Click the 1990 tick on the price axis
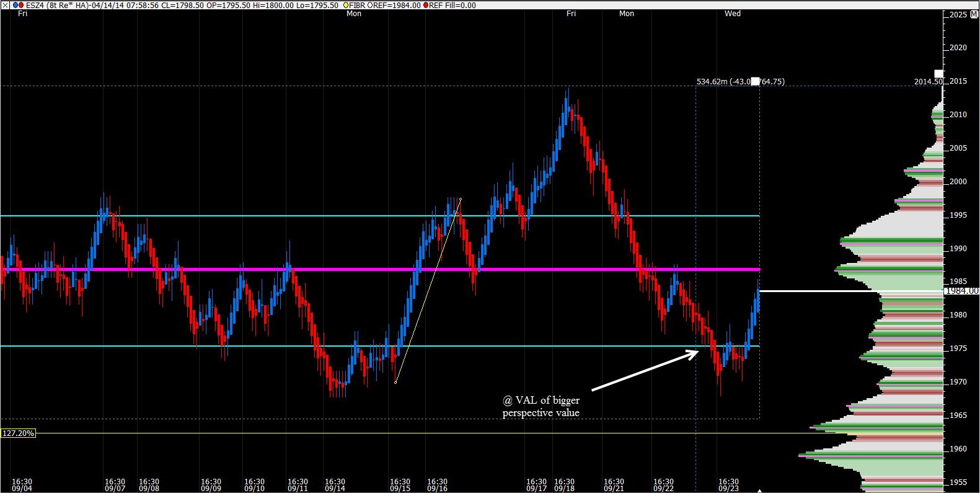Viewport: 980px width, 493px height. (x=958, y=248)
